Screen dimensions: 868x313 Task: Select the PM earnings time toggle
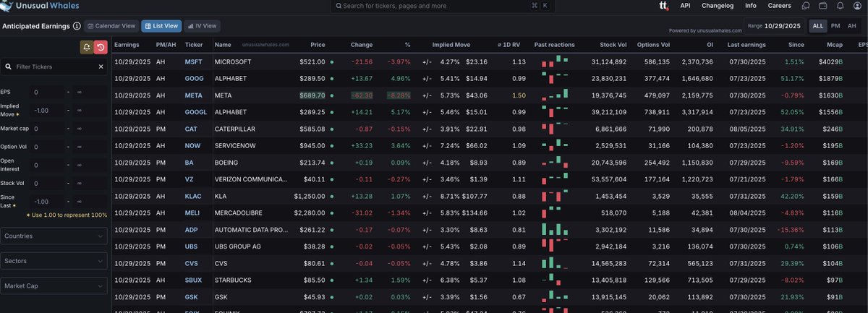(835, 25)
